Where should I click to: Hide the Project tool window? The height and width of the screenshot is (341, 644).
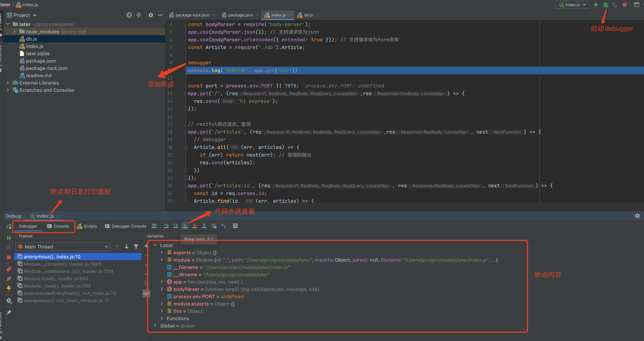point(160,15)
